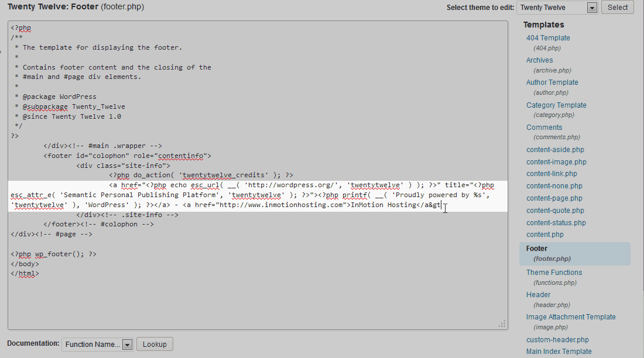Open the Function Name documentation dropdown
Image resolution: width=644 pixels, height=358 pixels.
click(98, 345)
